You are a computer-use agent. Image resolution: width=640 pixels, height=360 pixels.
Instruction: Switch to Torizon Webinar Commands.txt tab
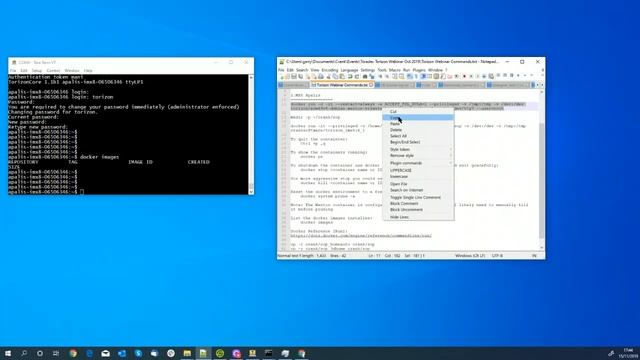(x=342, y=85)
